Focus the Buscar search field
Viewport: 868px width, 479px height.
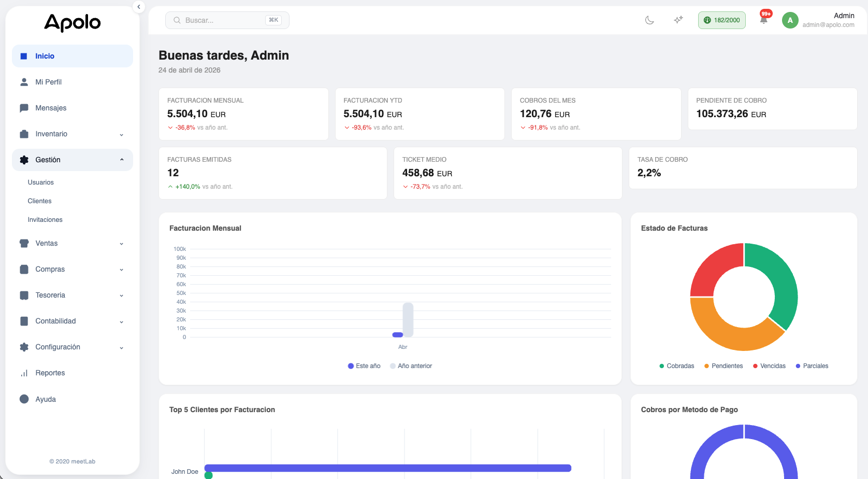pyautogui.click(x=227, y=20)
